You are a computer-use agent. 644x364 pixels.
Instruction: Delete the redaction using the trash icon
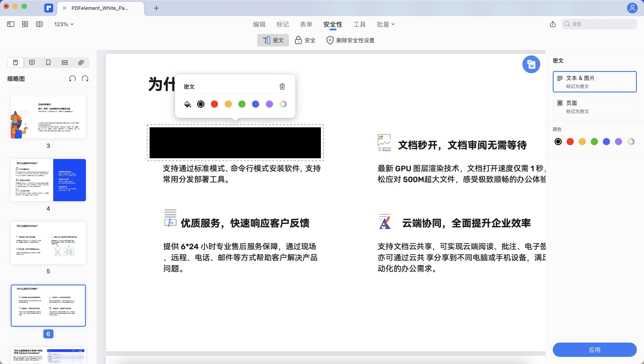tap(282, 86)
